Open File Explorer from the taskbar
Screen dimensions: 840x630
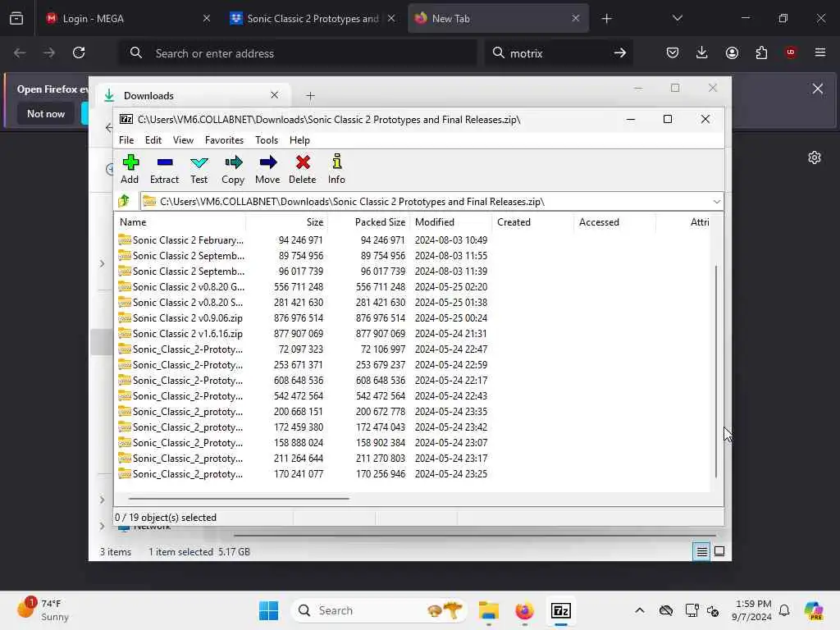(489, 610)
